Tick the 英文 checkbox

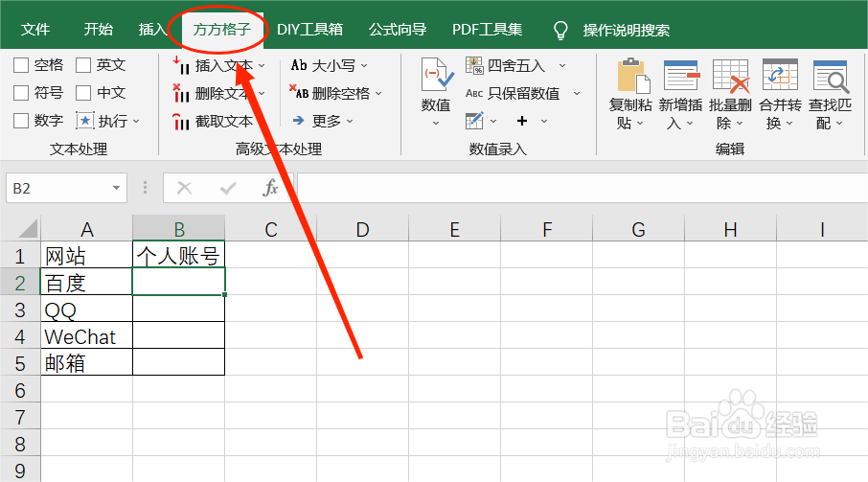click(x=83, y=65)
